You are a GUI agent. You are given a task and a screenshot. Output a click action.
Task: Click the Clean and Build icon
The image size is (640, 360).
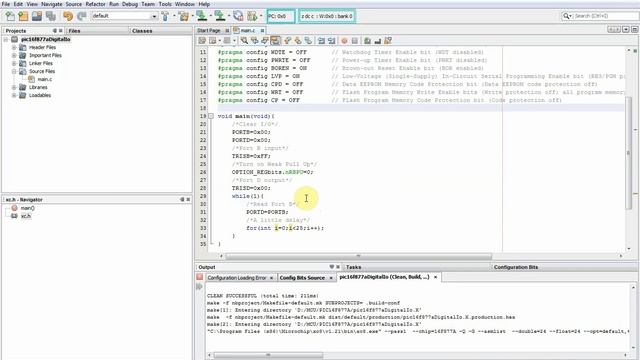click(184, 16)
